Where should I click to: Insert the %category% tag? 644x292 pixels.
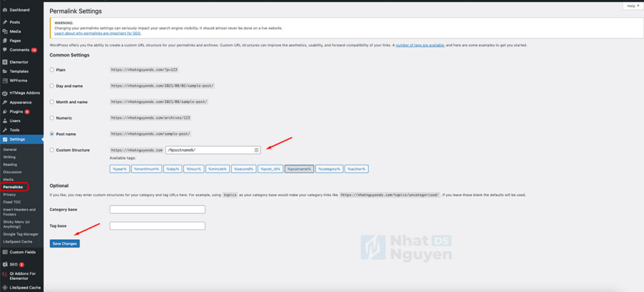tap(330, 169)
